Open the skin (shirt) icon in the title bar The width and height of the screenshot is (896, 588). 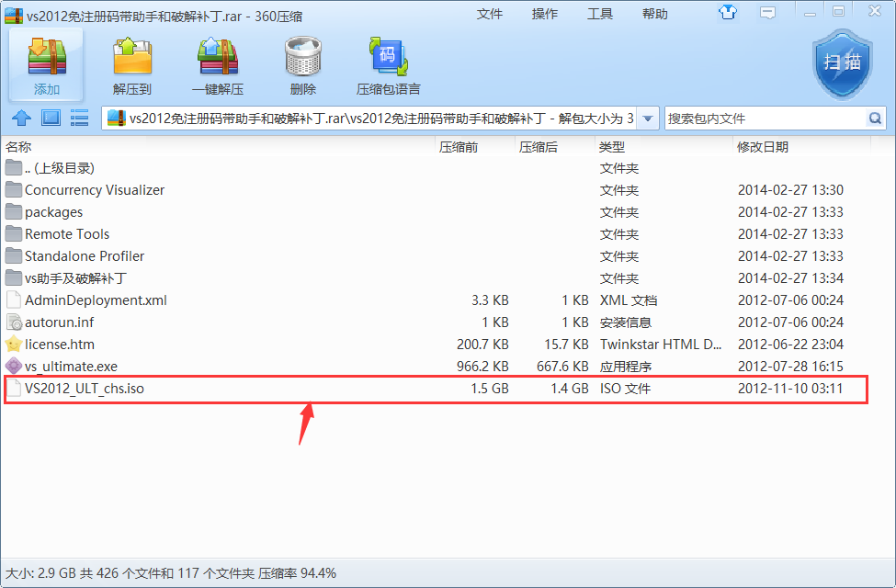click(729, 12)
